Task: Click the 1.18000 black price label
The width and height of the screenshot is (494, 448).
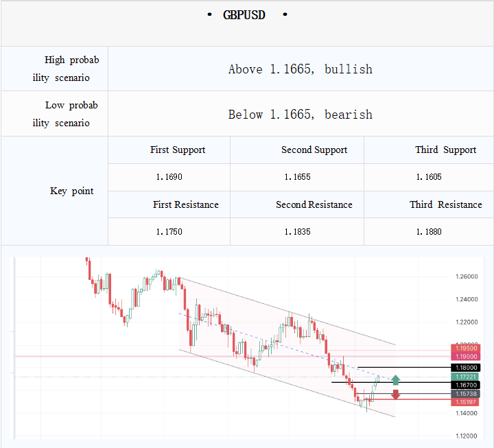Action: point(466,367)
